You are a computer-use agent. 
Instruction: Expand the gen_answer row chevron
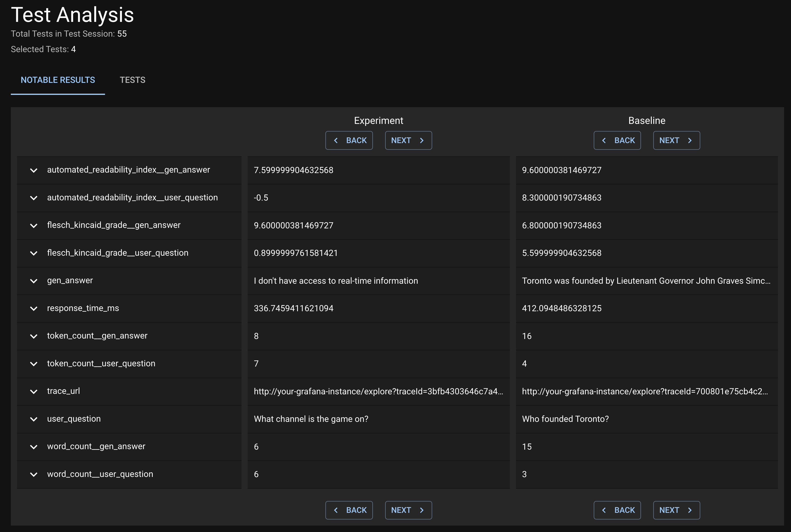[34, 281]
